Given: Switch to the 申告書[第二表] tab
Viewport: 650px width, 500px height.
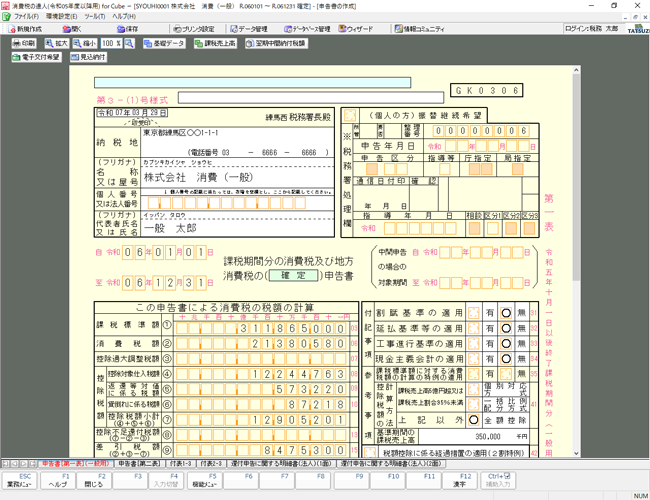Looking at the screenshot, I should tap(139, 464).
